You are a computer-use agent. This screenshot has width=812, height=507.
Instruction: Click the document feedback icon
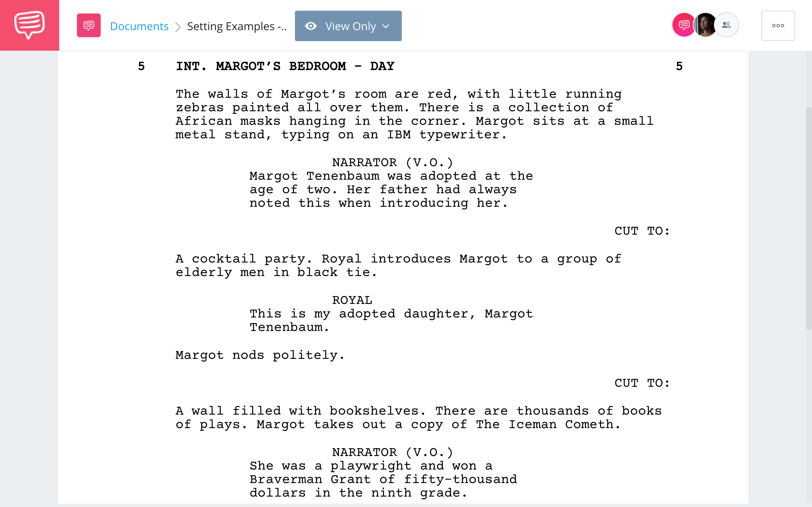(x=88, y=26)
